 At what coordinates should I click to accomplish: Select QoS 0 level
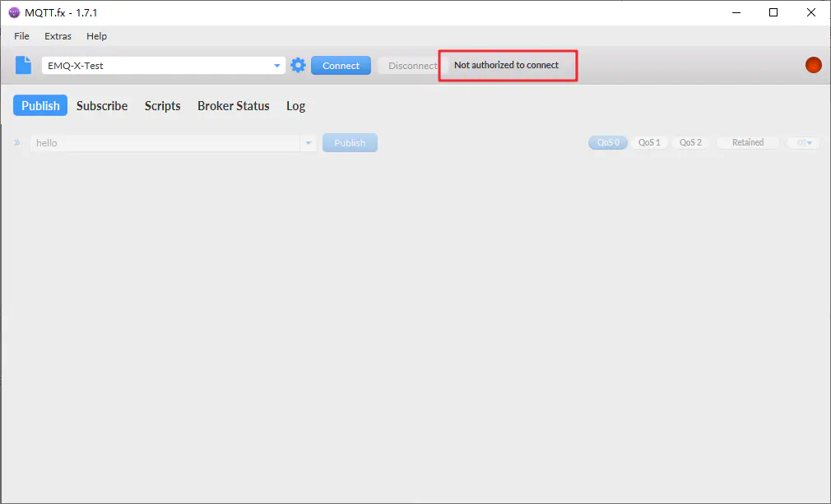(608, 143)
